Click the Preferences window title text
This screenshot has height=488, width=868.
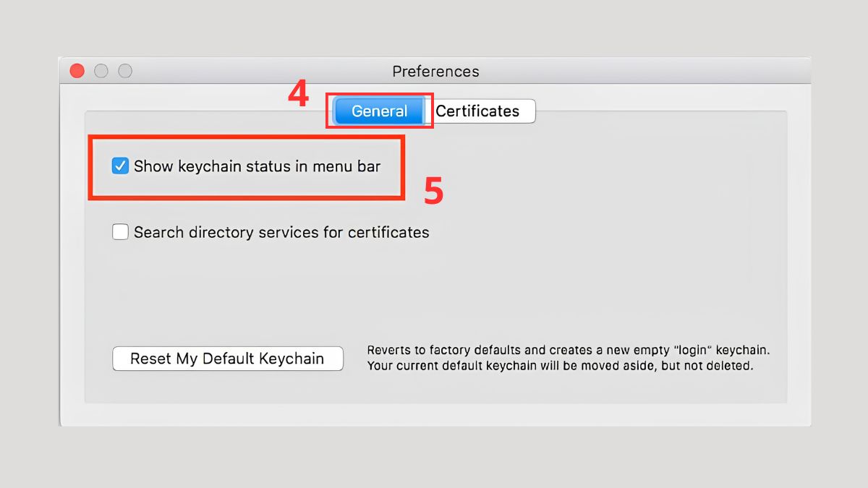point(435,72)
